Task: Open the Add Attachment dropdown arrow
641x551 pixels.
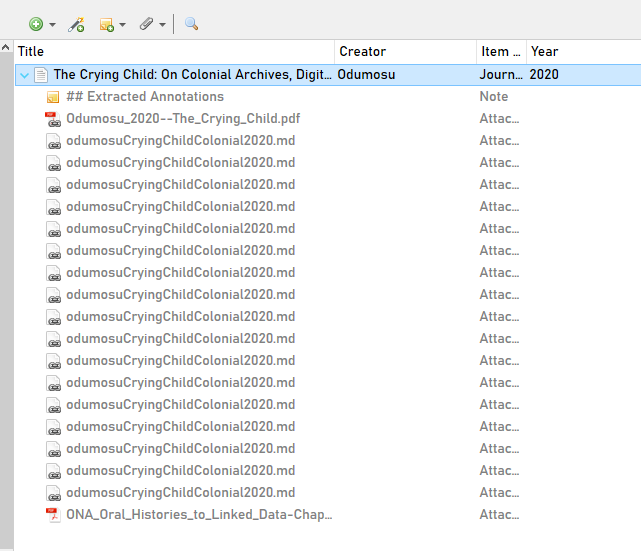Action: 162,25
